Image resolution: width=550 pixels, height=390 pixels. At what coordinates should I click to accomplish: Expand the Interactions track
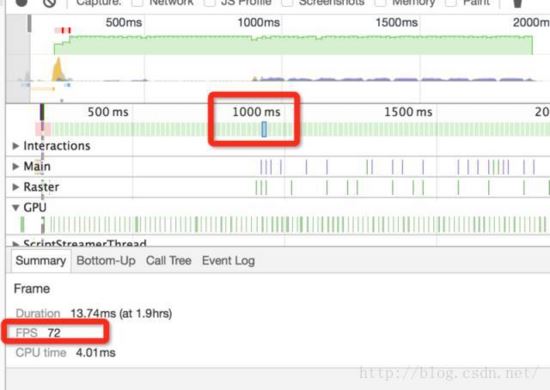[x=15, y=146]
